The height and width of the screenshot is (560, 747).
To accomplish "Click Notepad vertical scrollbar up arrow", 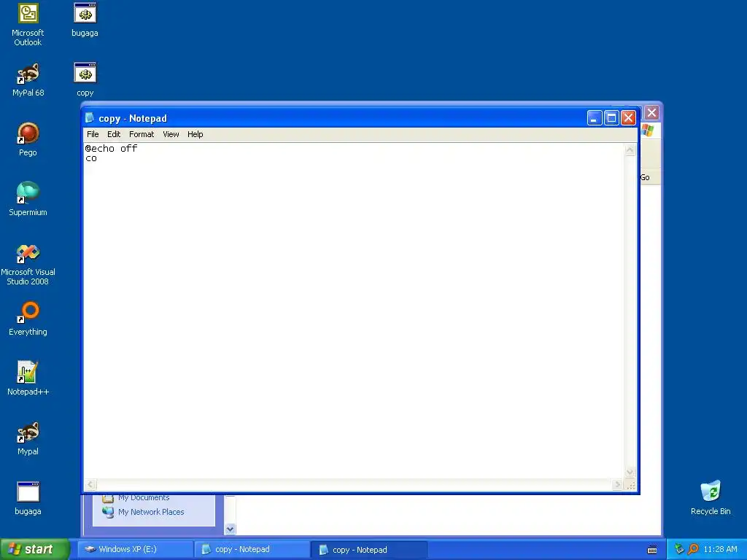I will point(630,150).
